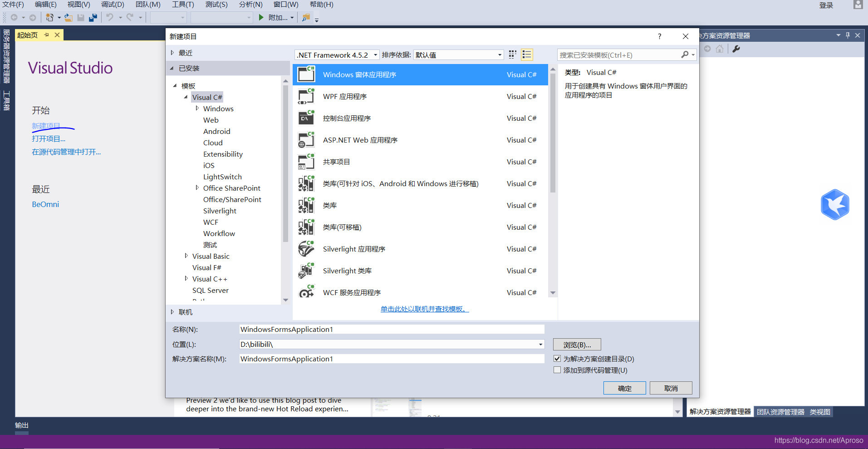Click the blue bird floating icon

click(835, 204)
